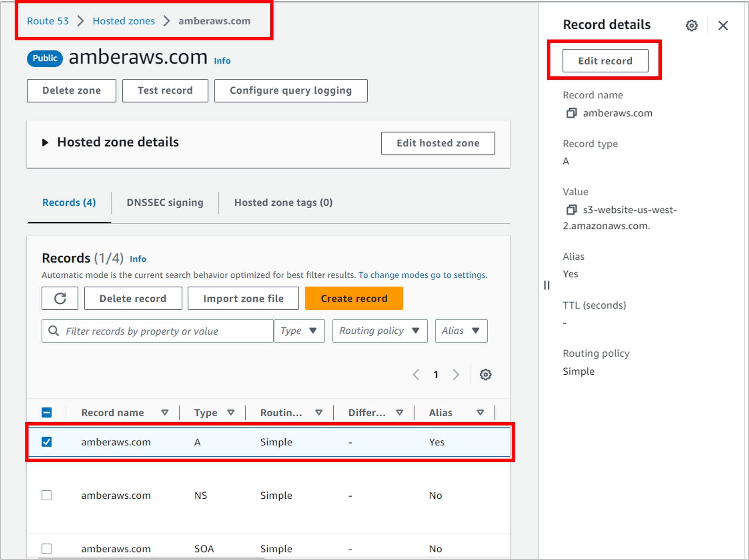Image resolution: width=749 pixels, height=560 pixels.
Task: Click Edit hosted zone button
Action: (x=438, y=143)
